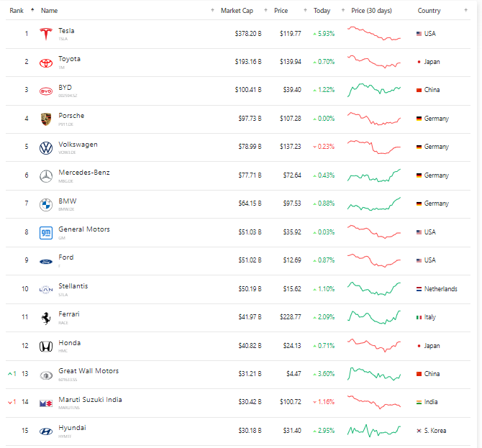Click the South Korea flag in Hyundai row

coord(419,431)
